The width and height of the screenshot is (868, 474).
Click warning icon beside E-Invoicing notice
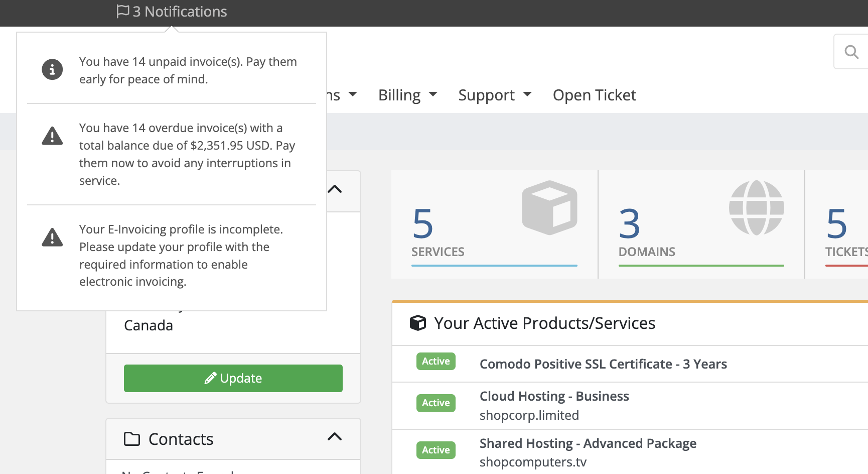click(x=52, y=238)
